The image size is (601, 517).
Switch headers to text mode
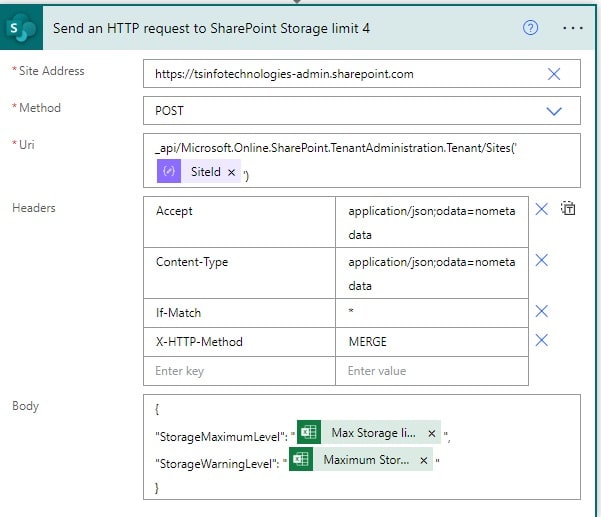pyautogui.click(x=568, y=208)
